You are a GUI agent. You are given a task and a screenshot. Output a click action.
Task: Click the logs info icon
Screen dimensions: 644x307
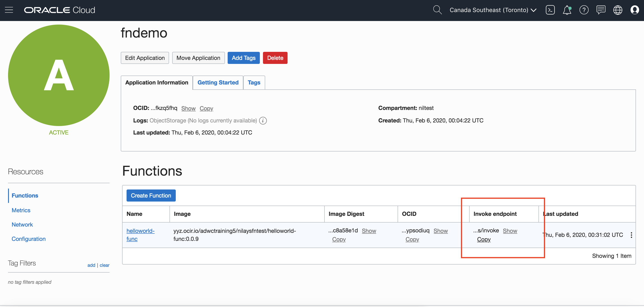tap(263, 121)
